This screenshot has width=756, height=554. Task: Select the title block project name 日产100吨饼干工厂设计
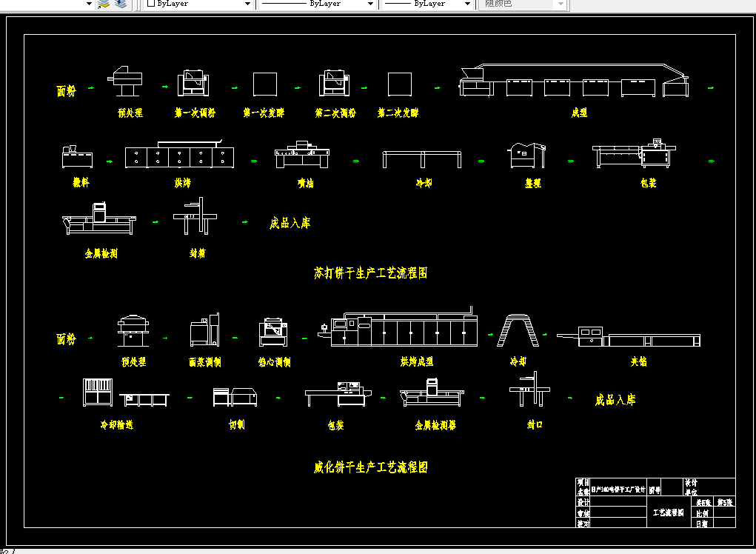[x=618, y=490]
